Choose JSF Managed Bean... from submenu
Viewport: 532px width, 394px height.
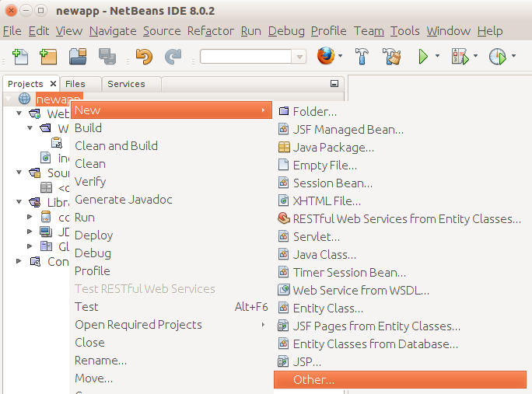400,129
